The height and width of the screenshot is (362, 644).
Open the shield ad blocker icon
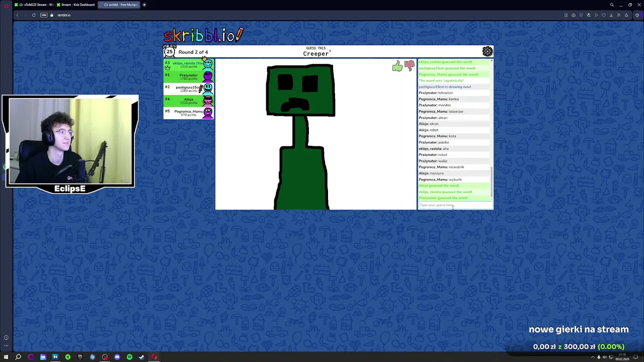click(581, 15)
